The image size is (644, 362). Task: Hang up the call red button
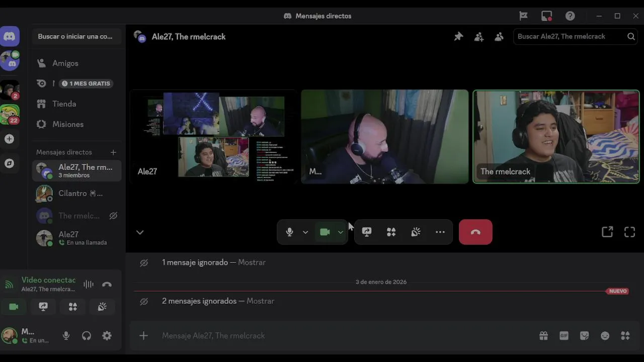click(x=475, y=232)
